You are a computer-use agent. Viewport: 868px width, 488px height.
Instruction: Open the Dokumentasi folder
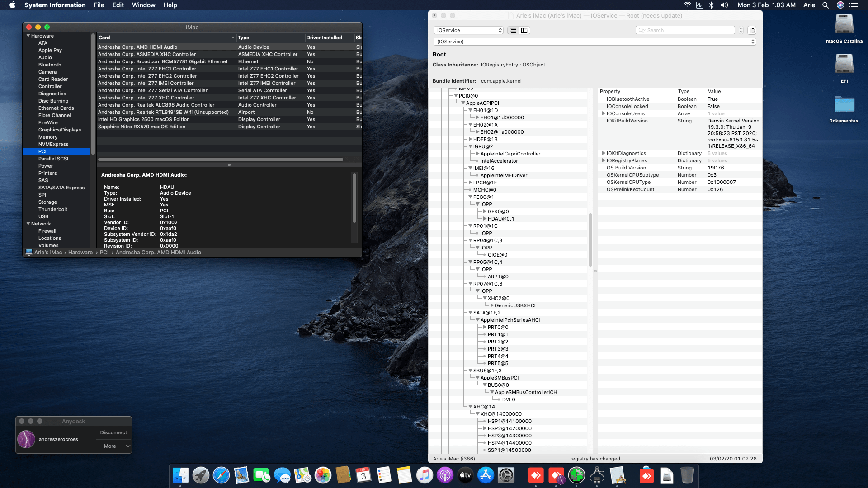844,104
